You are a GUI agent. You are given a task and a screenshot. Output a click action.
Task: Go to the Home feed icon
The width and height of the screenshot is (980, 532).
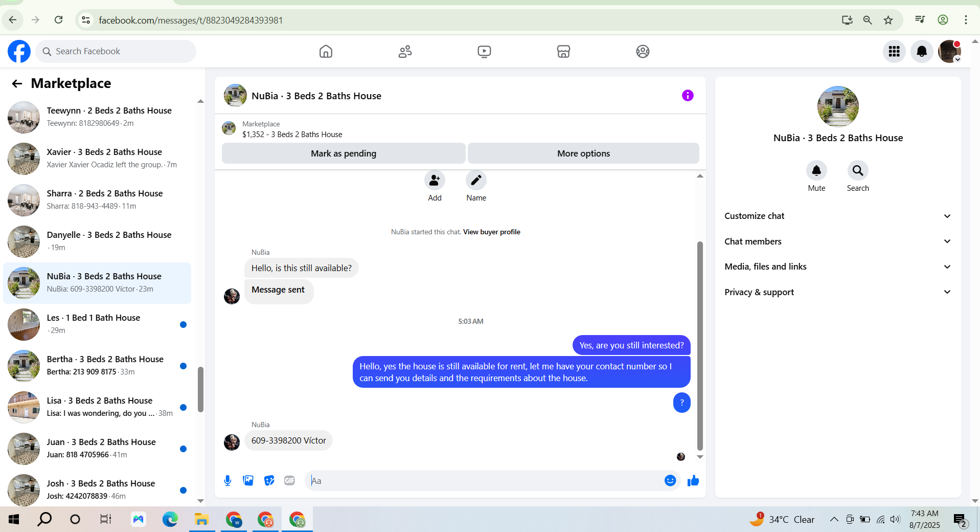tap(326, 51)
